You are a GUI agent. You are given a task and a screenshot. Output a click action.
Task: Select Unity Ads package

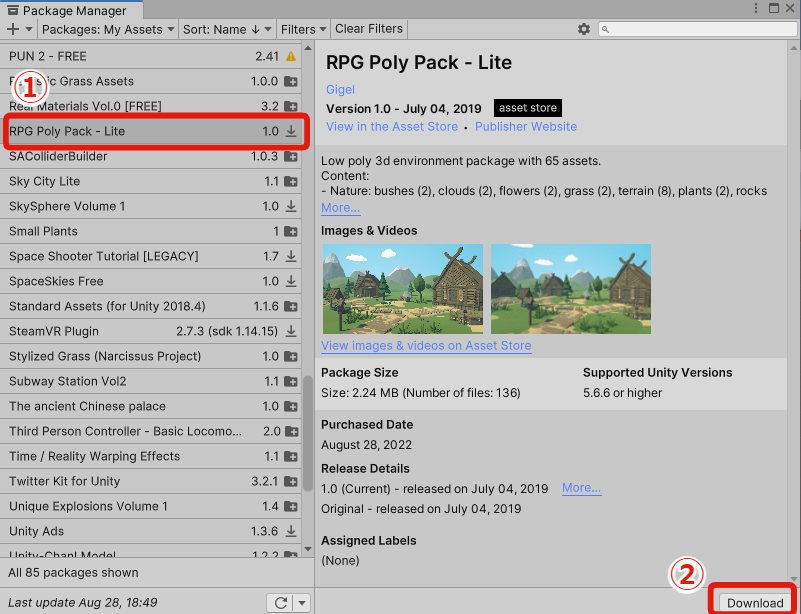coord(151,532)
